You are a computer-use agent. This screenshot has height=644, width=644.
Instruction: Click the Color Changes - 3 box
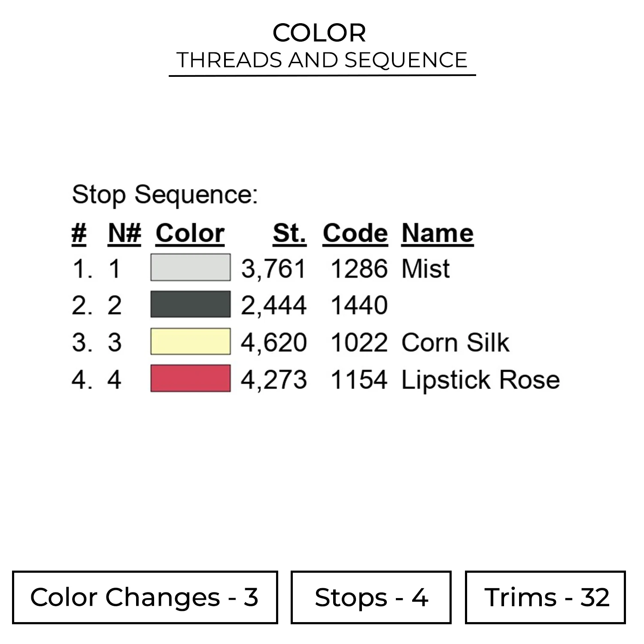145,597
